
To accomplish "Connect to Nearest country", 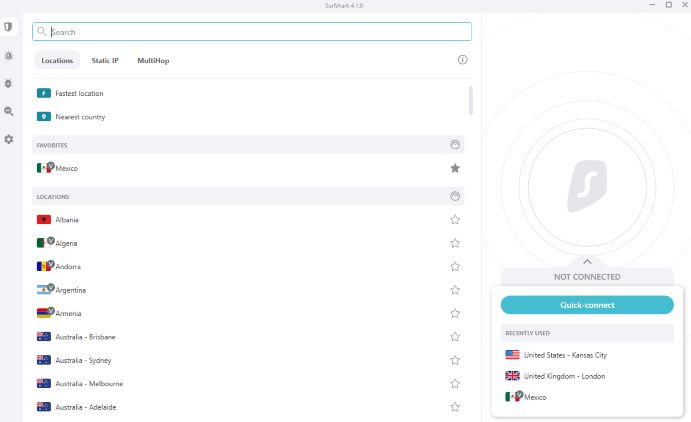I will click(248, 117).
